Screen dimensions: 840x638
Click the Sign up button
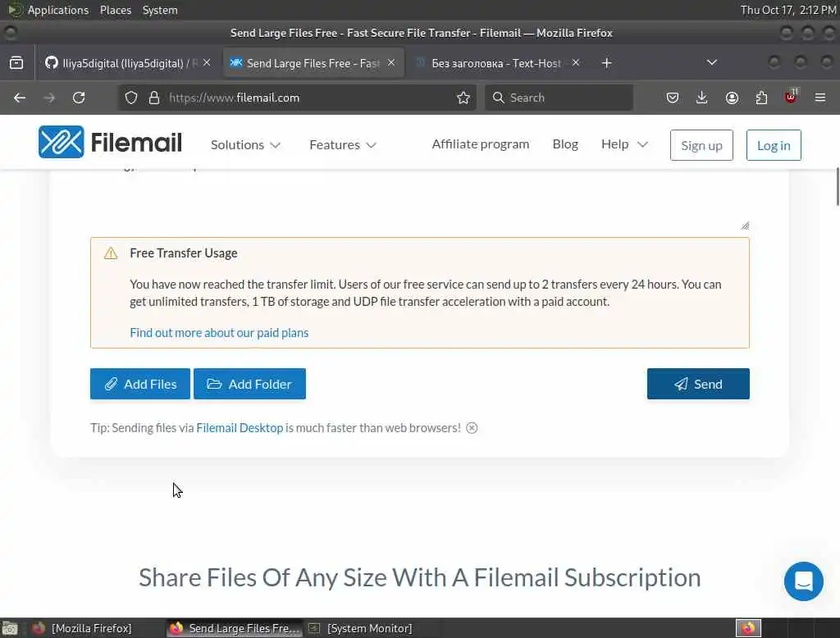[701, 145]
